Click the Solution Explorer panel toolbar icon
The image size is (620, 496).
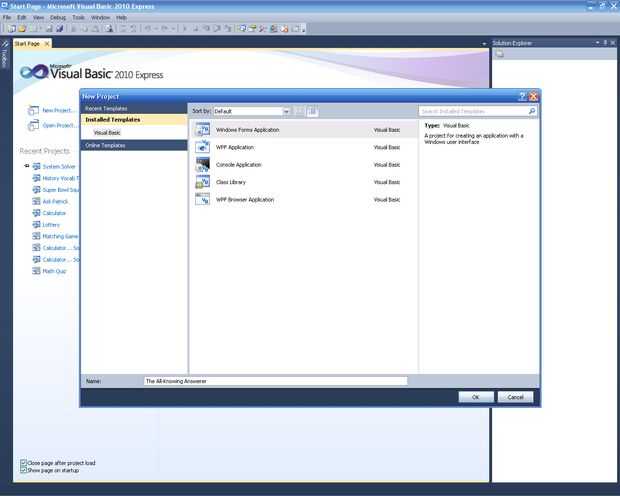pos(500,54)
